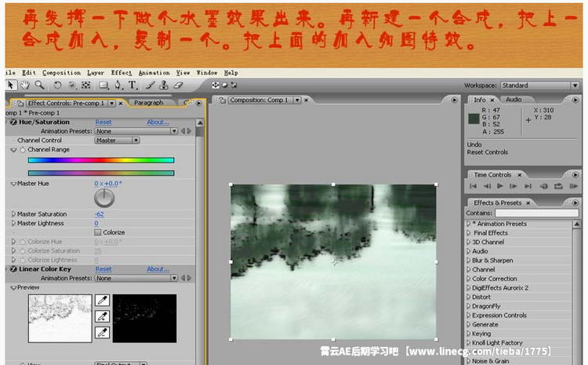This screenshot has width=588, height=365.
Task: Toggle audio mute in Time Controls
Action: tap(544, 186)
